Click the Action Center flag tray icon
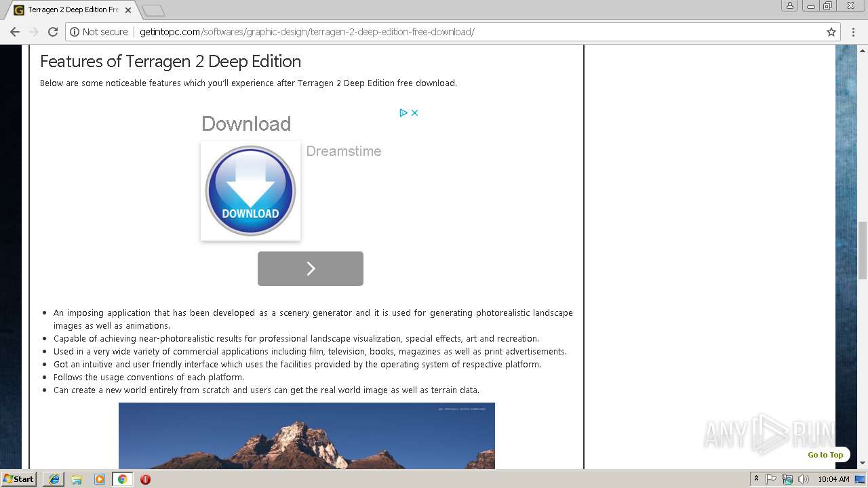 tap(771, 479)
